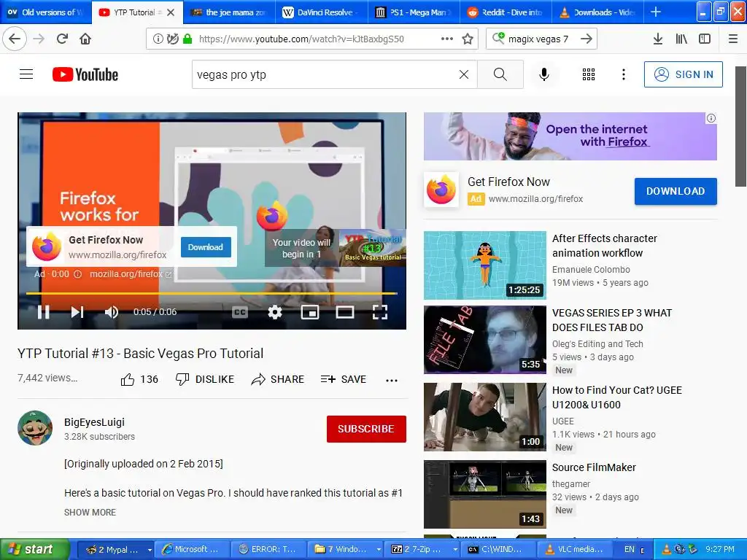Switch to the Reddit - Dive into tab
Image resolution: width=747 pixels, height=560 pixels.
click(x=506, y=12)
